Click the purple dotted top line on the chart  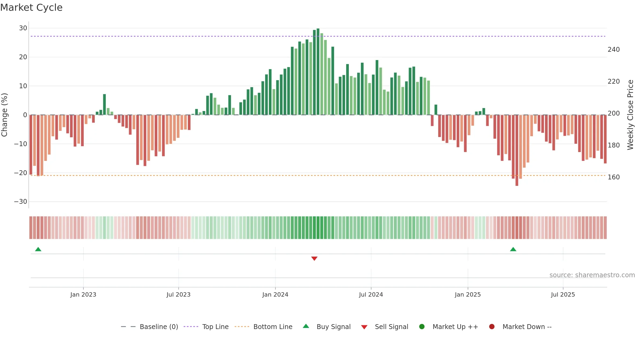click(x=318, y=36)
